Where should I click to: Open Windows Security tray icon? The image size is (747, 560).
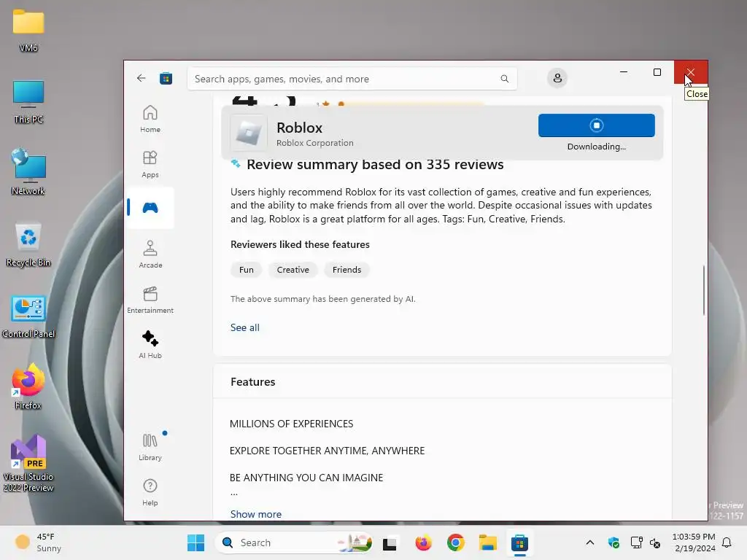pyautogui.click(x=614, y=542)
